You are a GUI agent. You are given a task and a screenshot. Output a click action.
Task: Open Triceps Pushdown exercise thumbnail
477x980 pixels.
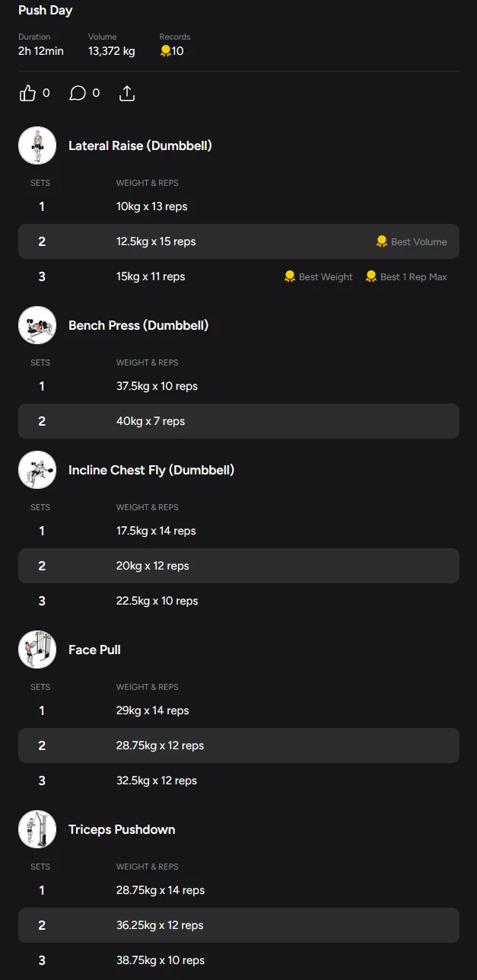(x=37, y=829)
